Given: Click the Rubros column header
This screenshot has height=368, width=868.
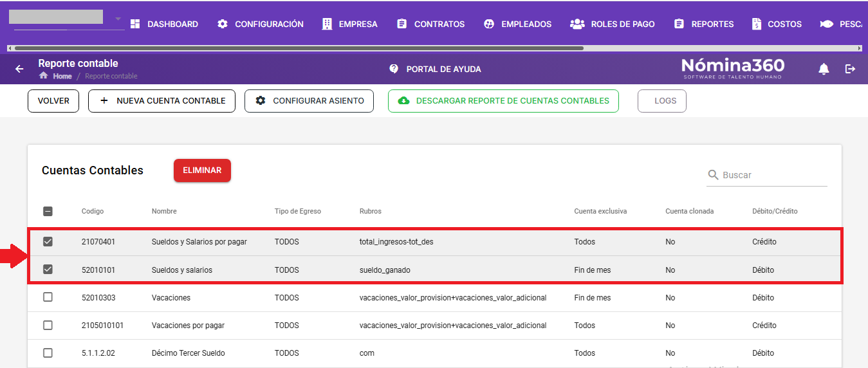Looking at the screenshot, I should 371,211.
